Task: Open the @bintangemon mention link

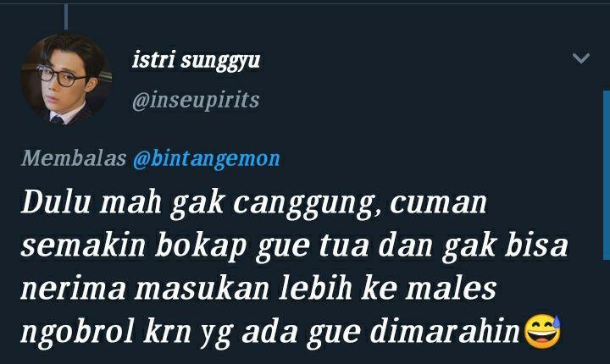Action: point(207,159)
